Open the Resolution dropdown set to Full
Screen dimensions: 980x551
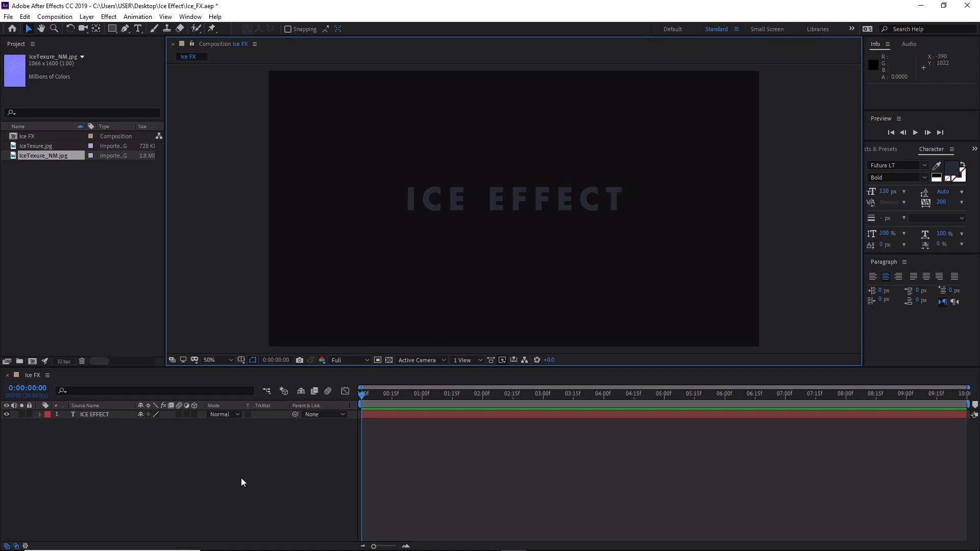tap(350, 360)
